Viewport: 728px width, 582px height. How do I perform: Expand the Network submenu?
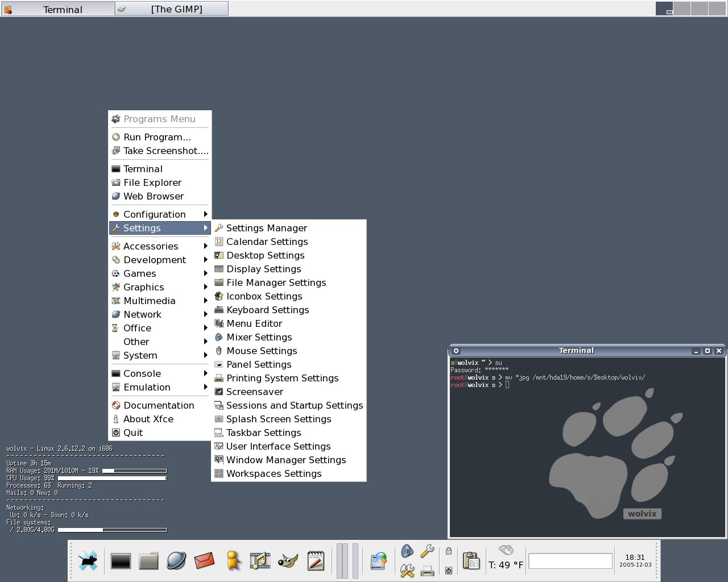pyautogui.click(x=160, y=314)
